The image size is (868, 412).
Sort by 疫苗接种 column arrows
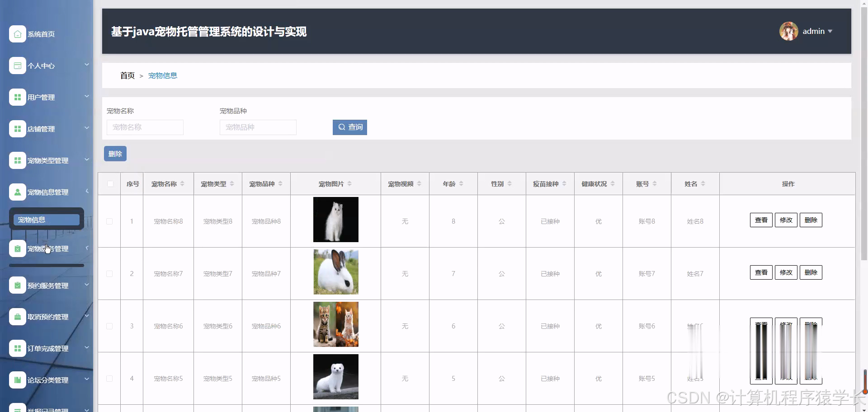click(564, 184)
